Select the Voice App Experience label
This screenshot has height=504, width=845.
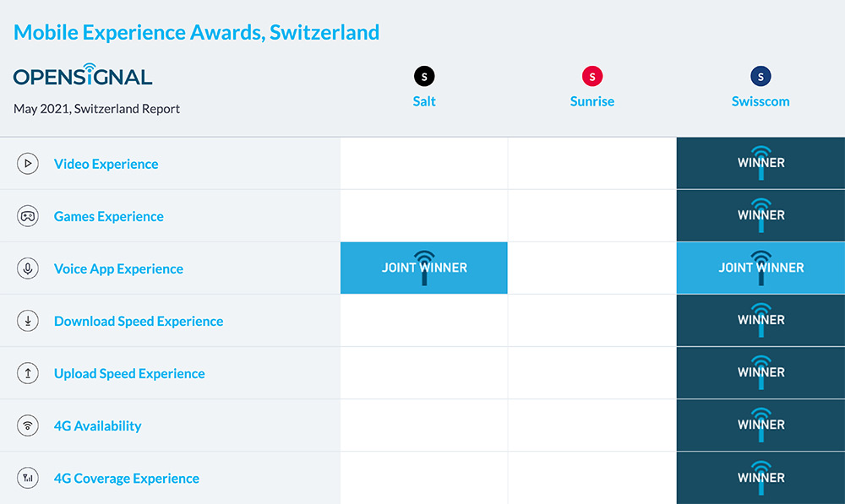118,268
